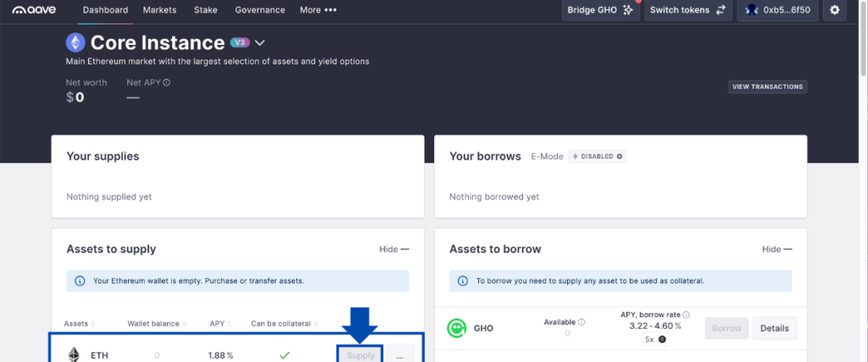868x362 pixels.
Task: Open the More menu in navigation
Action: 318,10
